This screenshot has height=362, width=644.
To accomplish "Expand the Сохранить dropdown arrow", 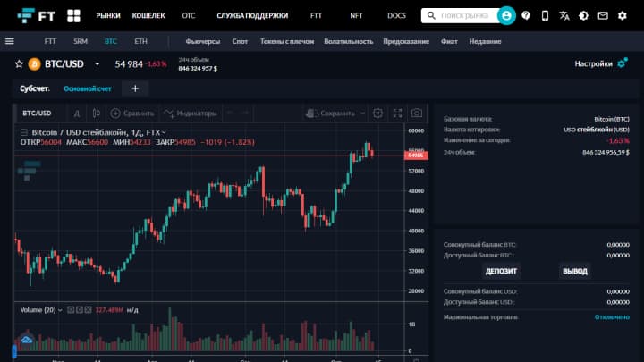I will [x=362, y=114].
